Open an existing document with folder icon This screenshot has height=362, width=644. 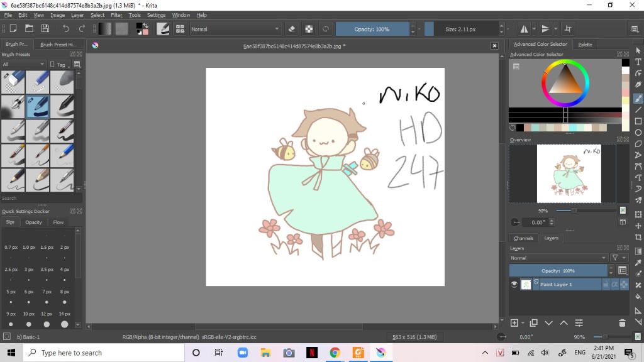[x=29, y=29]
